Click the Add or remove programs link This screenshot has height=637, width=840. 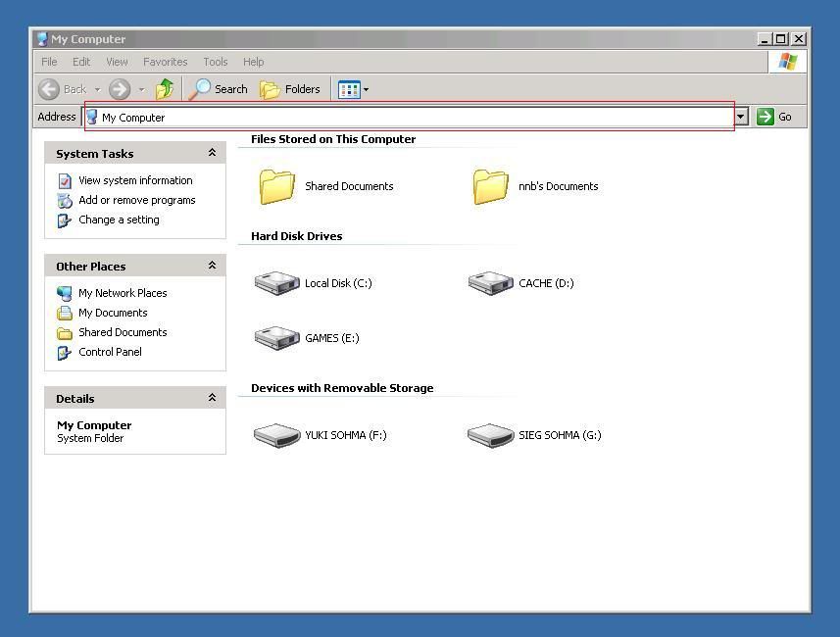coord(137,200)
